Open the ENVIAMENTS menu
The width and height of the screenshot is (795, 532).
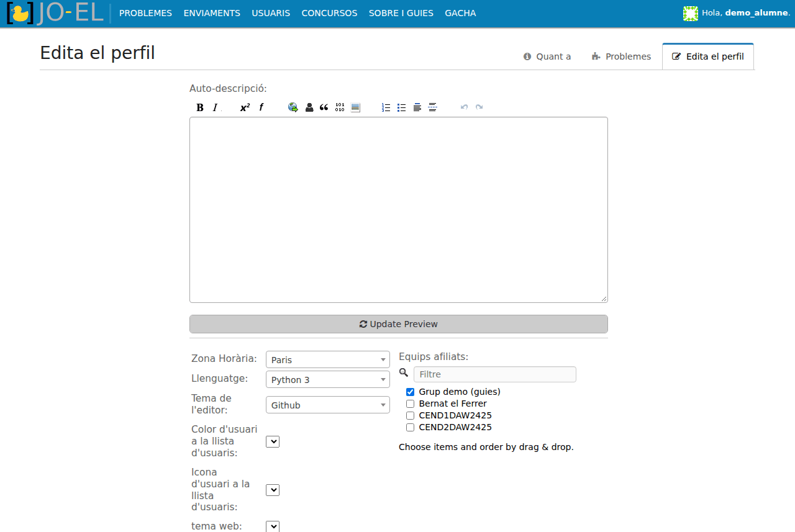click(212, 13)
